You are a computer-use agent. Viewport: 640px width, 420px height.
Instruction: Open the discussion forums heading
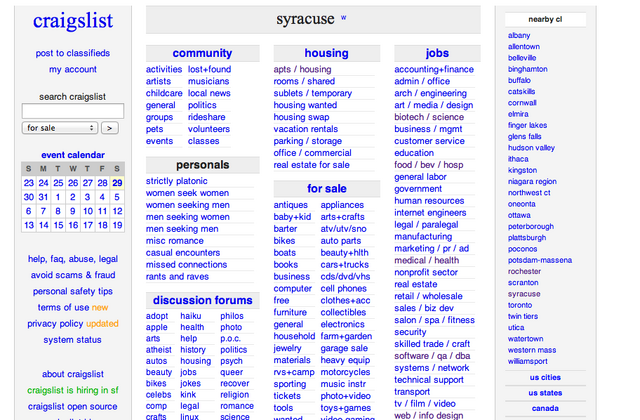(202, 300)
